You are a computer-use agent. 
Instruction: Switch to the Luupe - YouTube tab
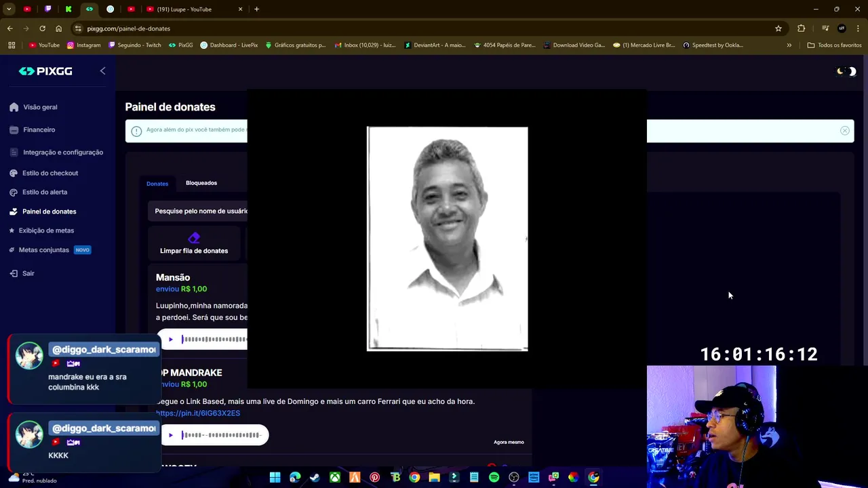(x=195, y=9)
